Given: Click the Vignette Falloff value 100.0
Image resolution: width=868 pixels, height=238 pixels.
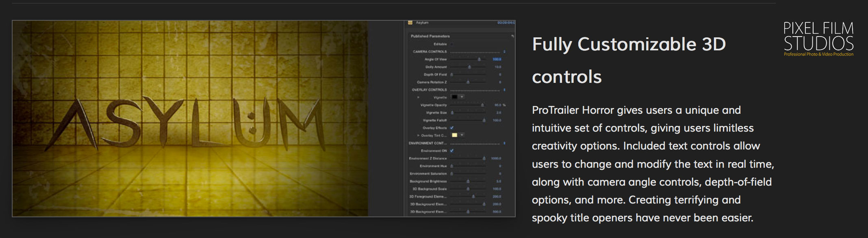Looking at the screenshot, I should 497,120.
